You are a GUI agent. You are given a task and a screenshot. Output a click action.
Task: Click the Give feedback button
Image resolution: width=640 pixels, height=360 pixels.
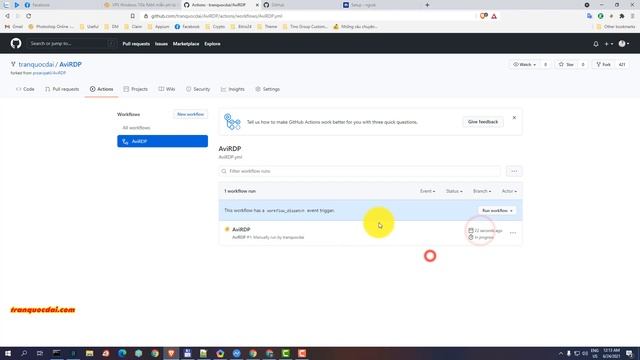(x=483, y=122)
